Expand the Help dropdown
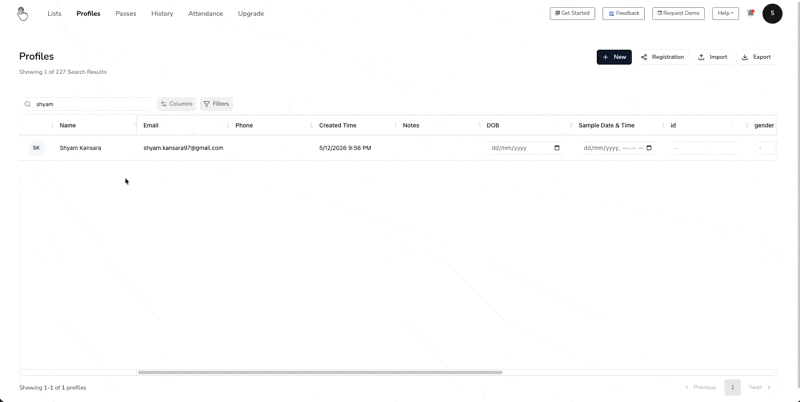 click(x=726, y=13)
